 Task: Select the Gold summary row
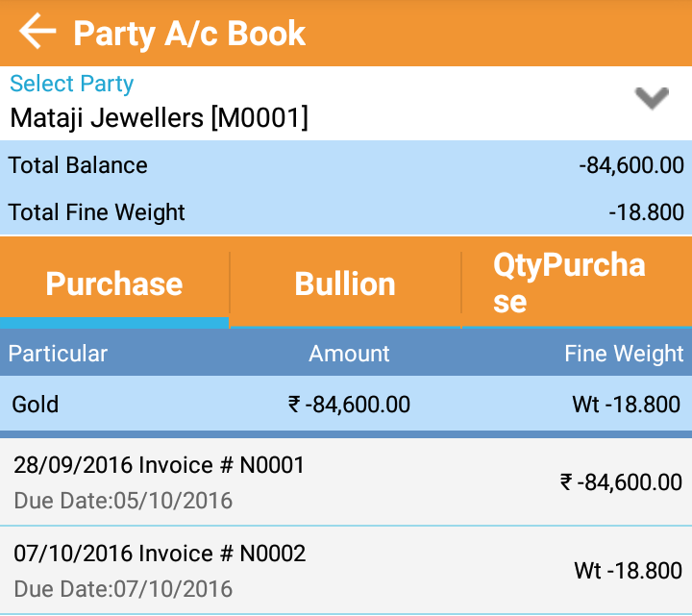36,405
